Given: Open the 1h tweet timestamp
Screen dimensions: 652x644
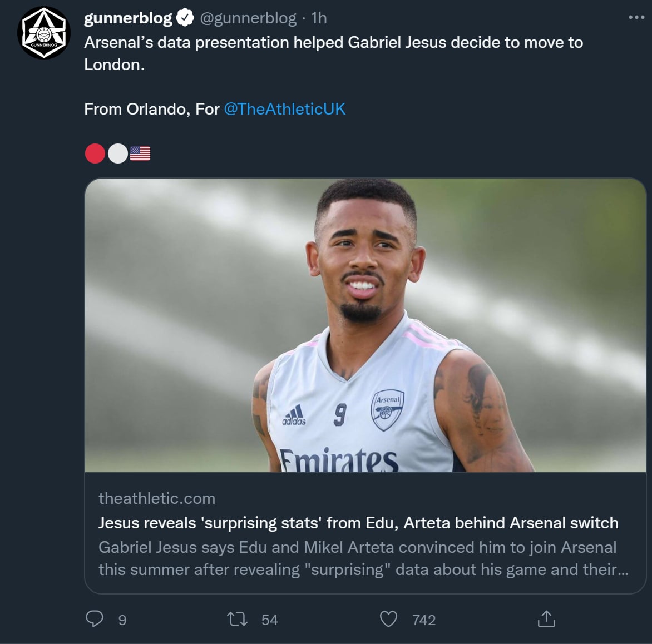Looking at the screenshot, I should (x=319, y=18).
